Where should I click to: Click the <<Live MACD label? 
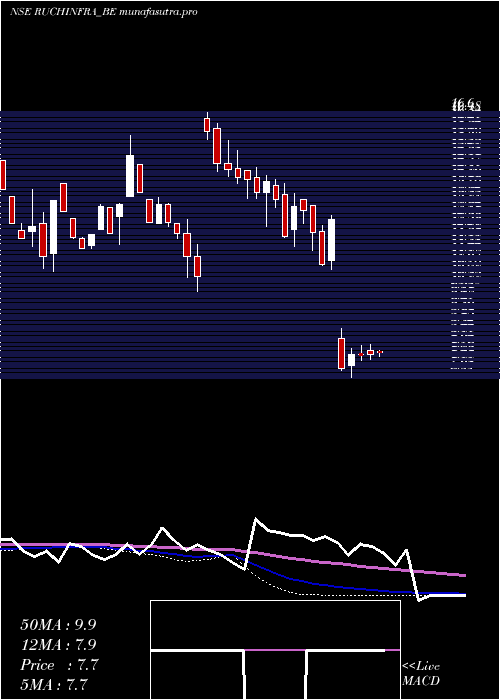tap(421, 674)
